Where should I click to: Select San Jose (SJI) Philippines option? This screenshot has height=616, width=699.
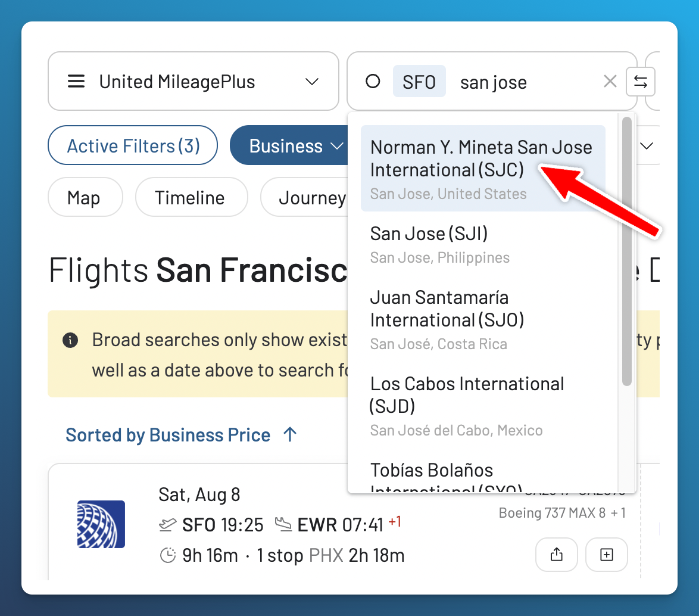(x=483, y=244)
